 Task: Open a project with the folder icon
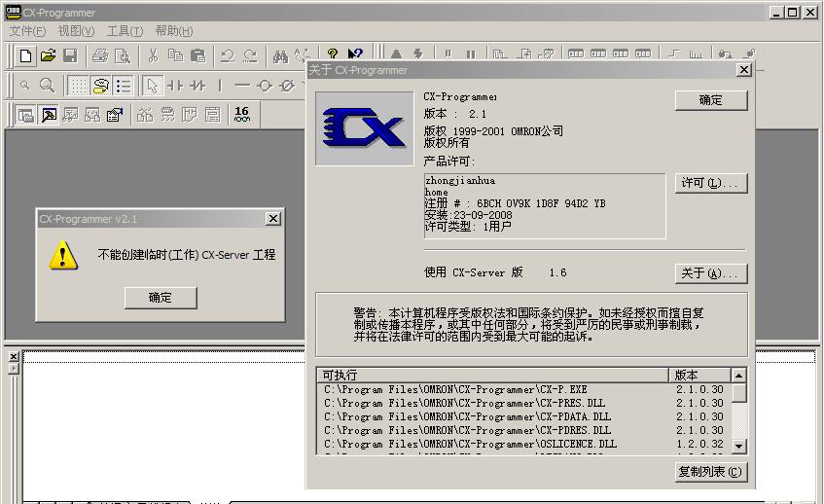click(48, 56)
